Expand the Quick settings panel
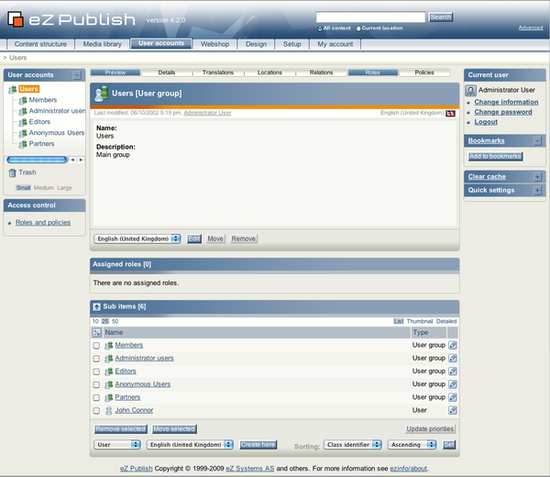This screenshot has height=477, width=550. [x=537, y=190]
